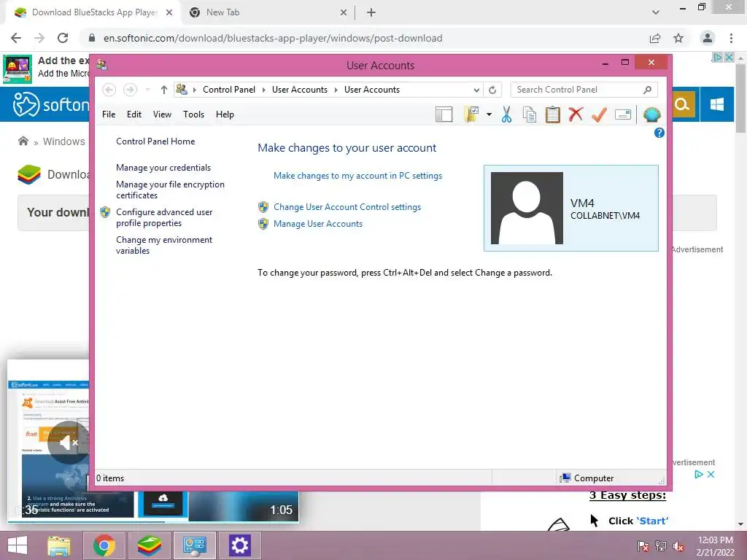Click the orange checkmark Properties toolbar icon

[x=600, y=114]
